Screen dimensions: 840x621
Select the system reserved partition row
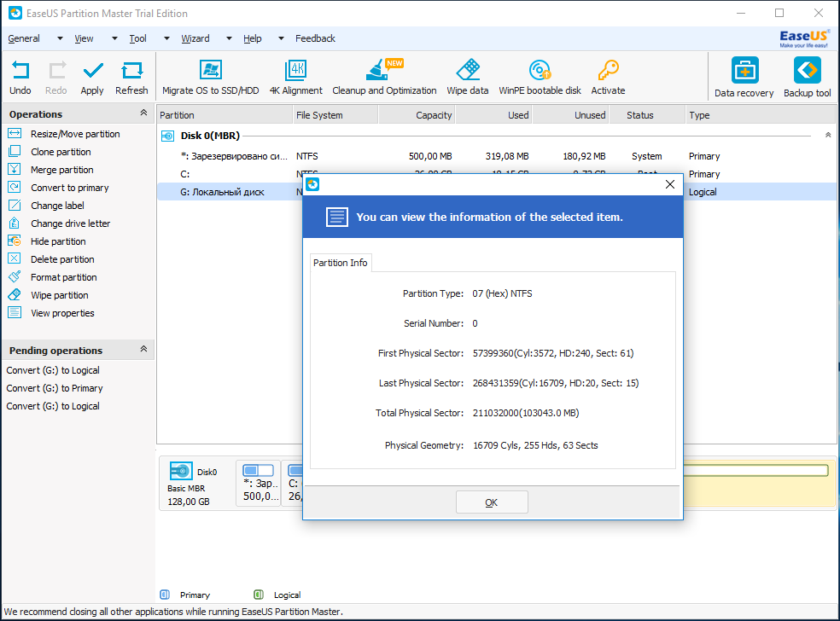coord(497,156)
